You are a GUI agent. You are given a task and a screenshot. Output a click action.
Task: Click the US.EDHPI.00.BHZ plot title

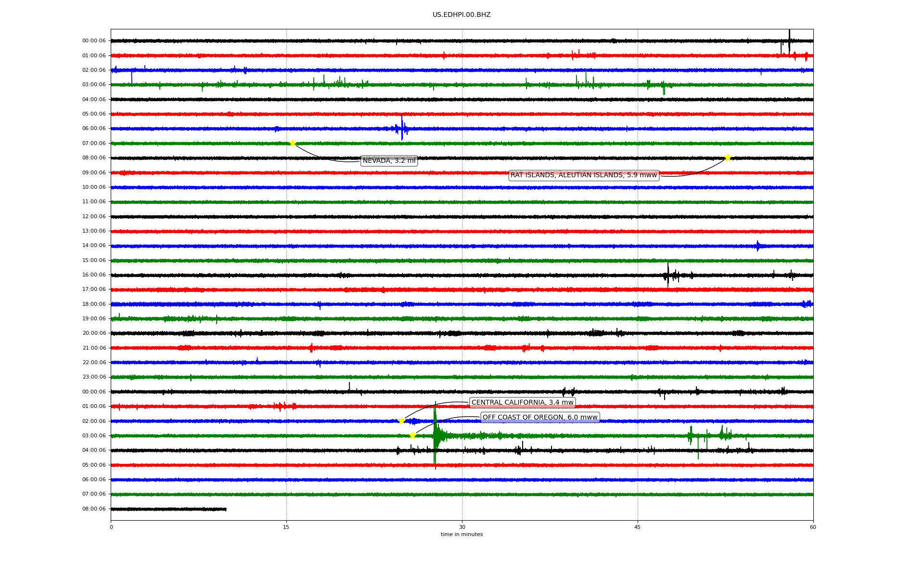click(x=462, y=15)
